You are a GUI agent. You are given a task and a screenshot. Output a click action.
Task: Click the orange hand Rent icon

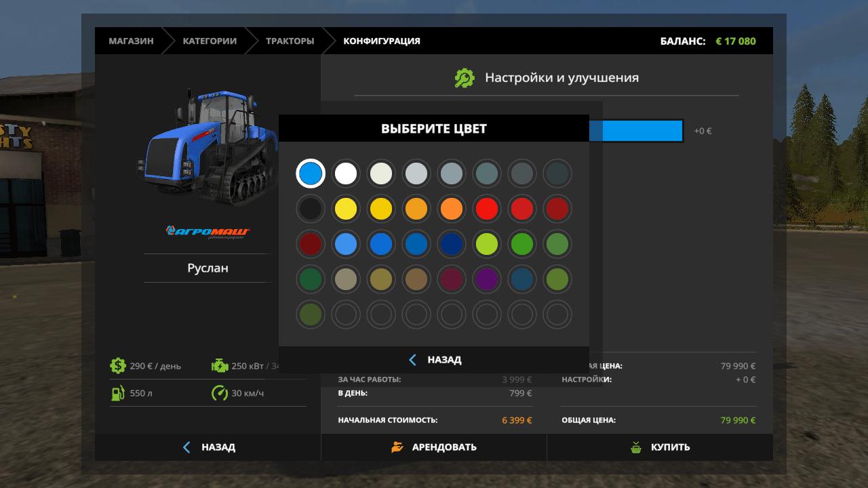[x=397, y=447]
